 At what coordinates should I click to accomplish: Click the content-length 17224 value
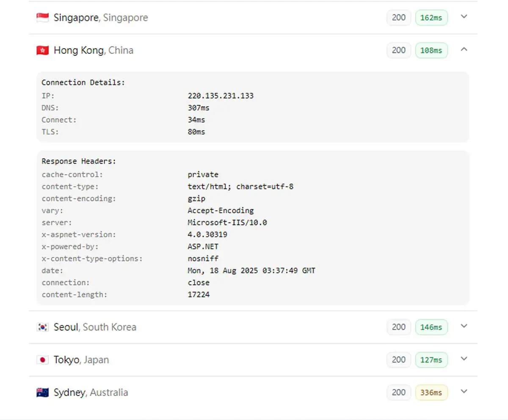click(x=199, y=294)
